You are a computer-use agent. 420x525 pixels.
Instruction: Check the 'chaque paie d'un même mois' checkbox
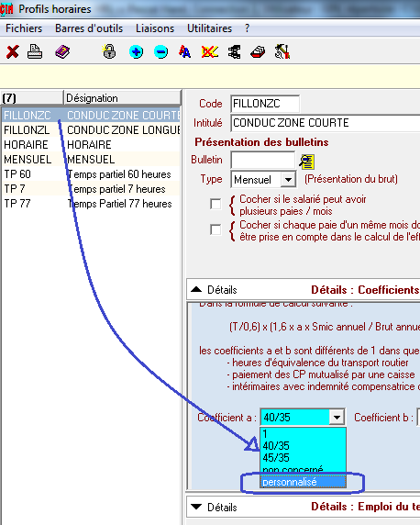click(x=216, y=229)
